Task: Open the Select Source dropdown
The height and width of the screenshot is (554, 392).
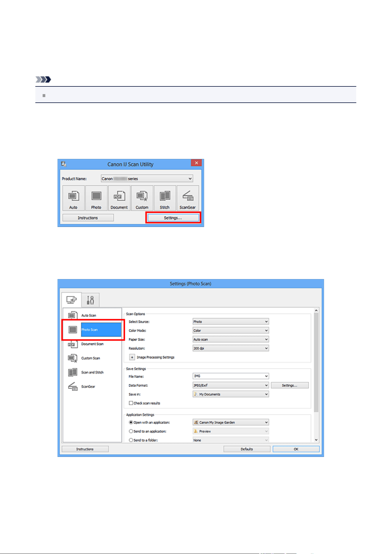Action: 231,322
